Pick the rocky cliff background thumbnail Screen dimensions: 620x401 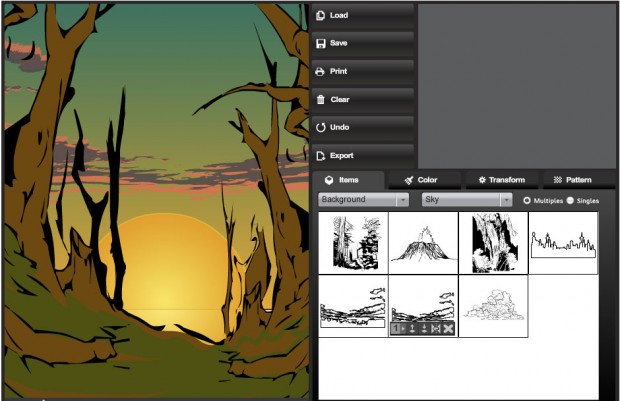[493, 243]
